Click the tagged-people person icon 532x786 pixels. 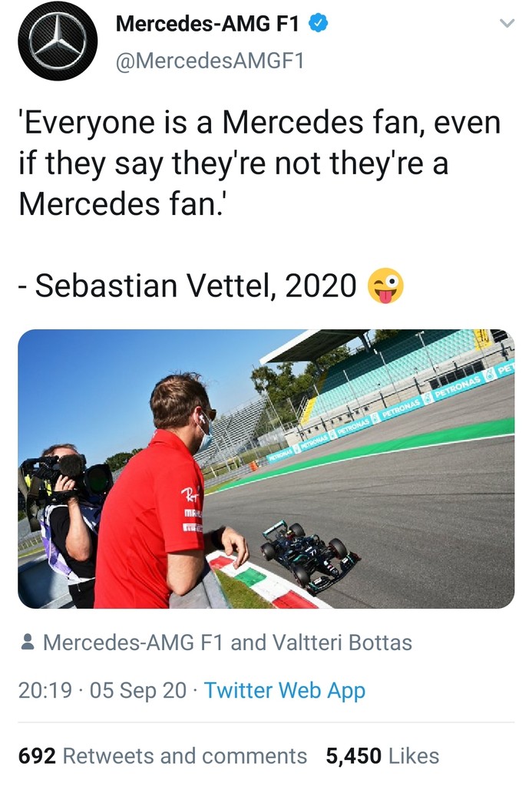coord(28,642)
